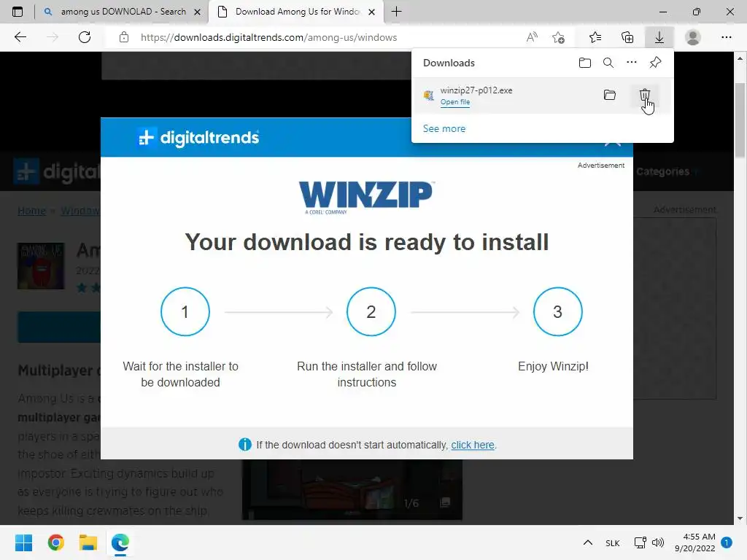View site information lock icon
This screenshot has width=747, height=560.
124,37
